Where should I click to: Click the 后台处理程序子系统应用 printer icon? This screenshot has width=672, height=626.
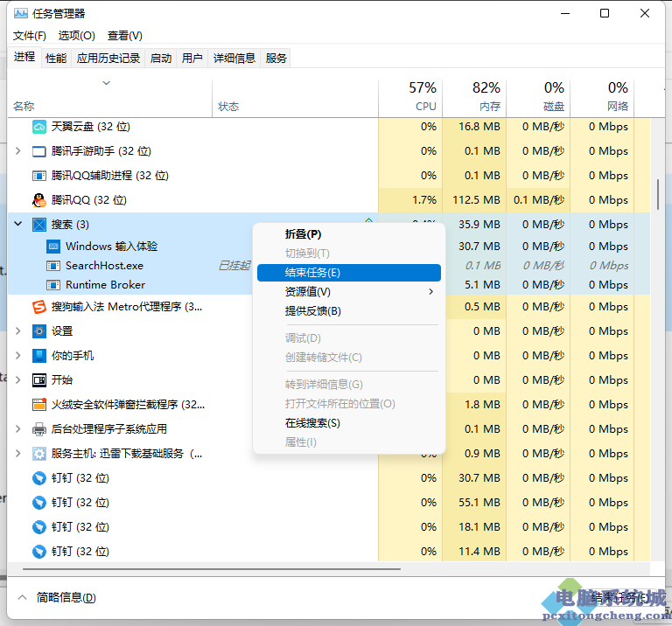pyautogui.click(x=39, y=428)
